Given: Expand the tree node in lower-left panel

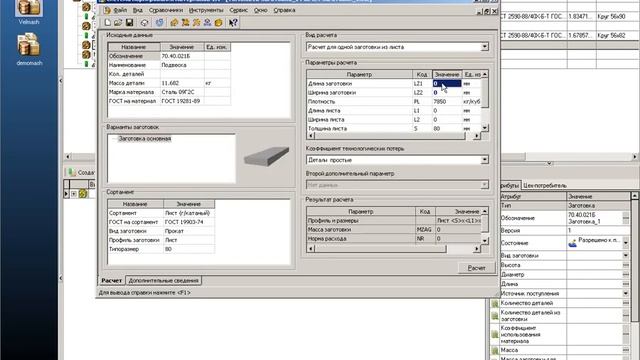Looking at the screenshot, I should pos(74,194).
